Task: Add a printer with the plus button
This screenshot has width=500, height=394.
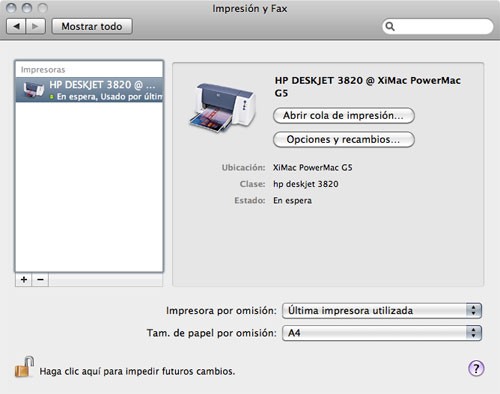Action: pos(24,280)
